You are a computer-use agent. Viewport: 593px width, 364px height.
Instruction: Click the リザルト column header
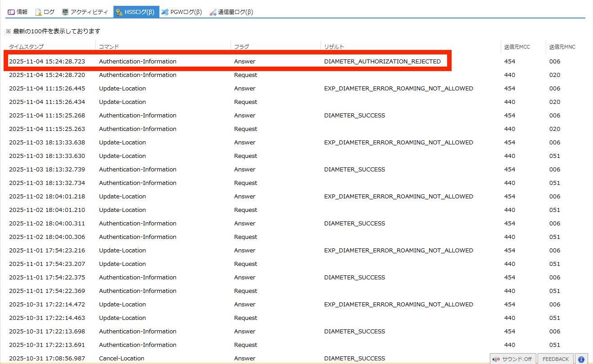(x=334, y=47)
